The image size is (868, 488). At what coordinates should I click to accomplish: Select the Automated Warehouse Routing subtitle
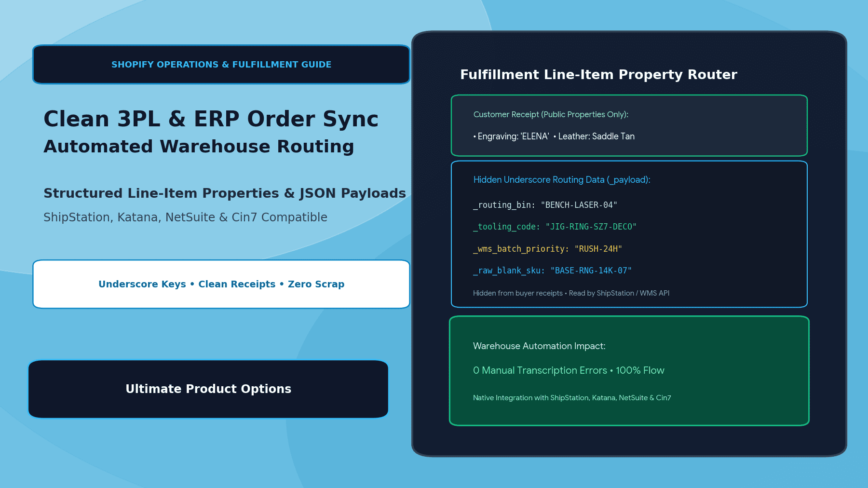click(199, 147)
